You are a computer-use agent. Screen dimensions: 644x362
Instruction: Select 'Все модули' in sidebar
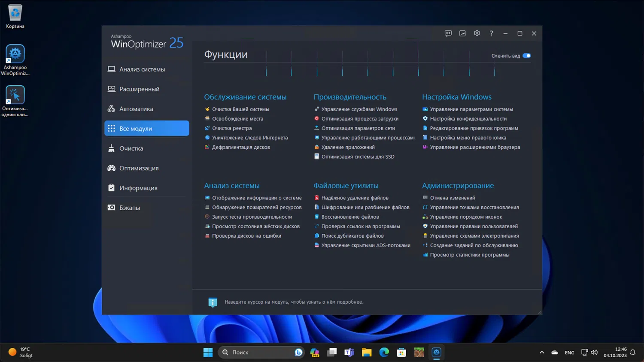pyautogui.click(x=147, y=129)
